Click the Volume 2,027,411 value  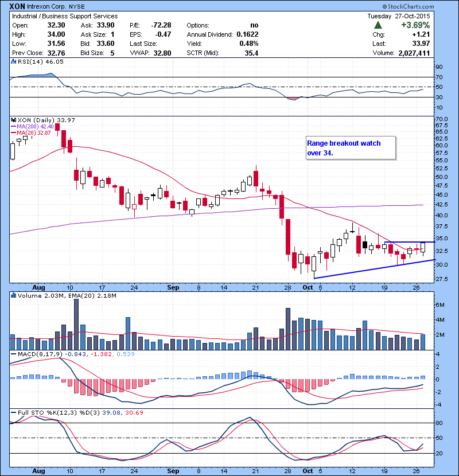pyautogui.click(x=414, y=53)
